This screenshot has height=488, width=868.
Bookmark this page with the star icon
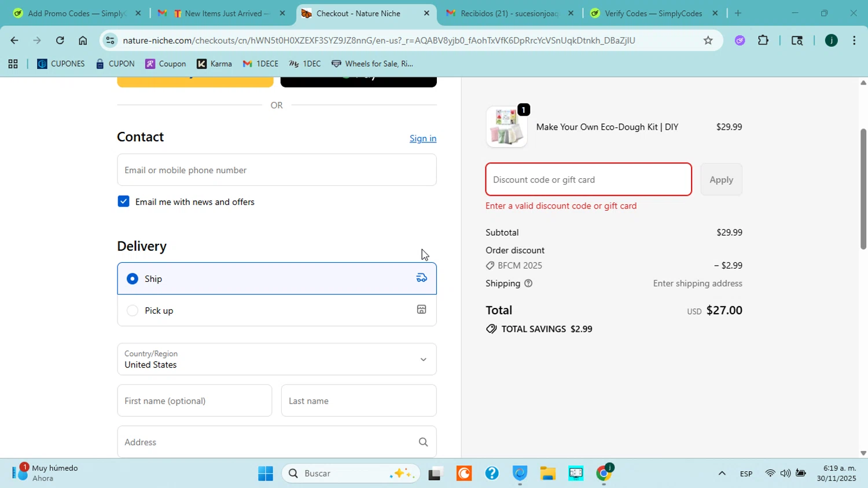coord(708,40)
